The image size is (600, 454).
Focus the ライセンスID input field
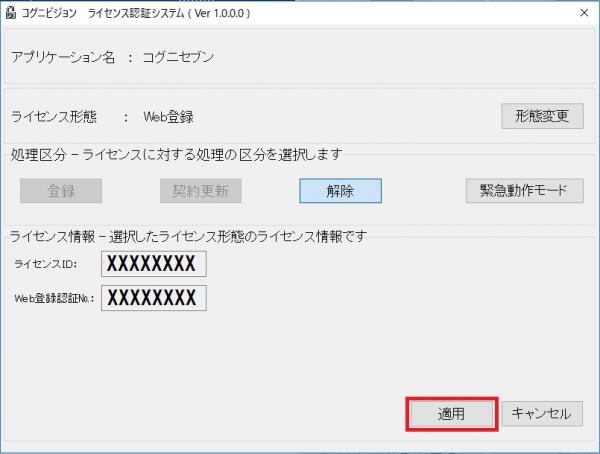click(154, 264)
